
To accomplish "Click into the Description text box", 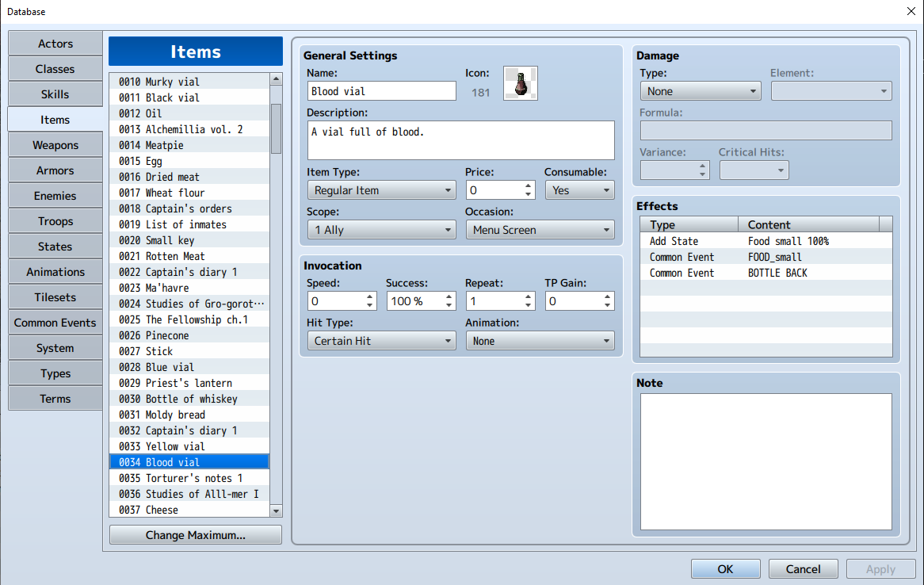I will coord(460,140).
